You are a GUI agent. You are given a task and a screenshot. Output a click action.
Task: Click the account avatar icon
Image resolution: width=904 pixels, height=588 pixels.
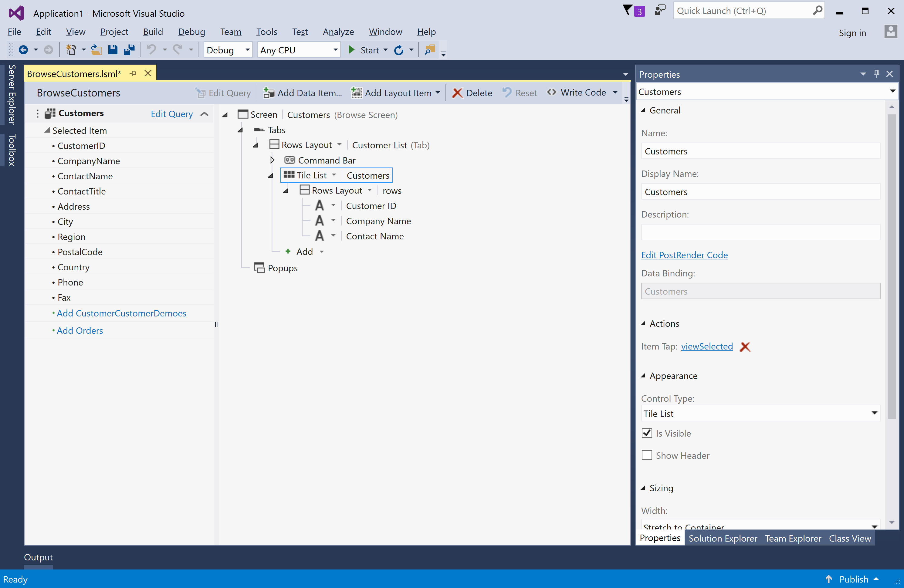click(891, 32)
